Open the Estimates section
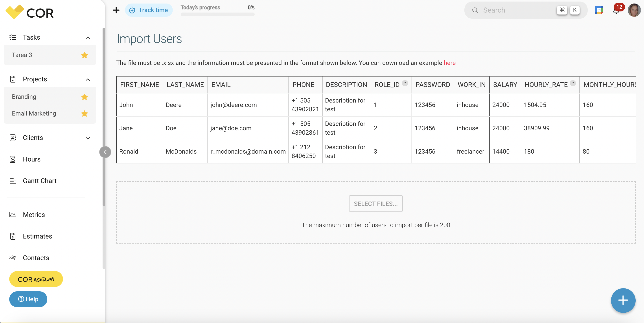The width and height of the screenshot is (644, 323). pos(37,236)
